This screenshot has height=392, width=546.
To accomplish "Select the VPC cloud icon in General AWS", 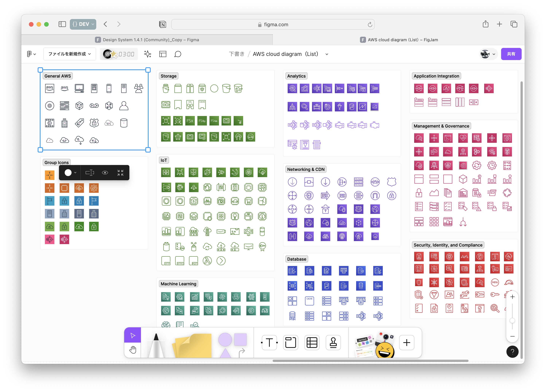I will [x=109, y=123].
